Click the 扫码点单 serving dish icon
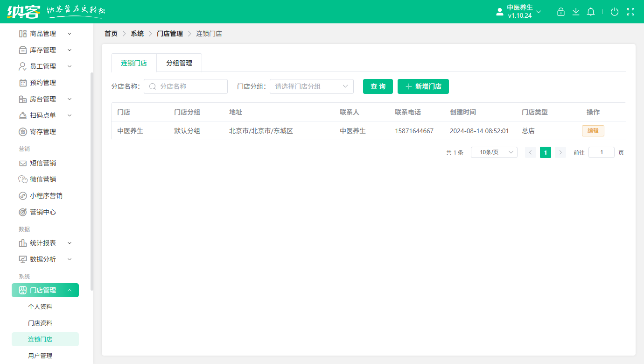The height and width of the screenshot is (364, 644). click(22, 115)
